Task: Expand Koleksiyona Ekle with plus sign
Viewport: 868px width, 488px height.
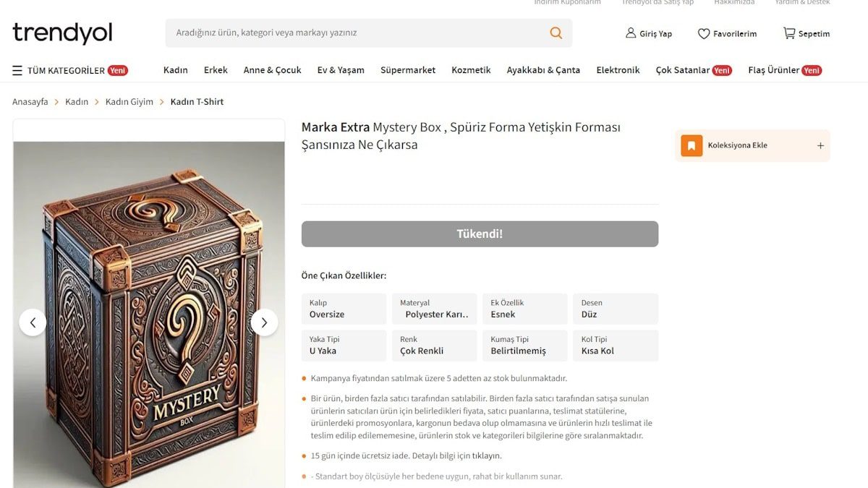Action: click(820, 145)
